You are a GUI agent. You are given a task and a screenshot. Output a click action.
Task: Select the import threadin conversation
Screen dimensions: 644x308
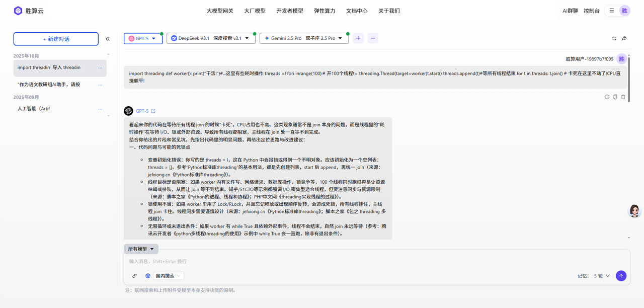(x=60, y=68)
